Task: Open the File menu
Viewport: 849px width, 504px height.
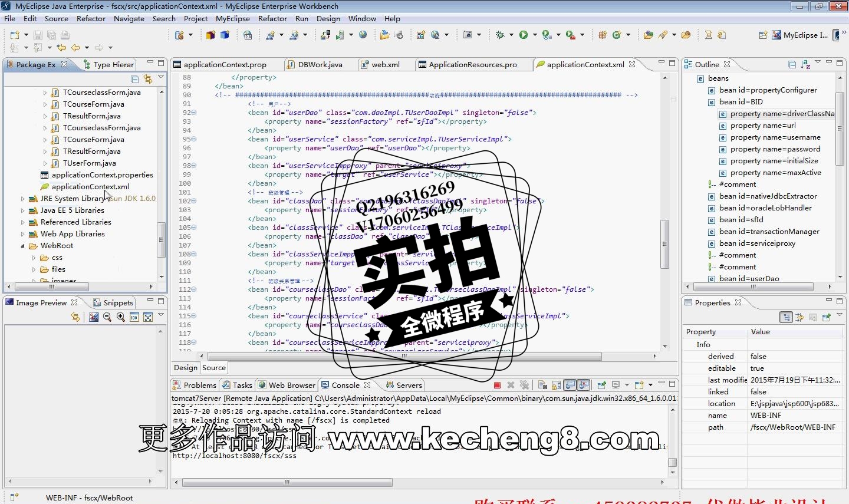Action: click(10, 18)
